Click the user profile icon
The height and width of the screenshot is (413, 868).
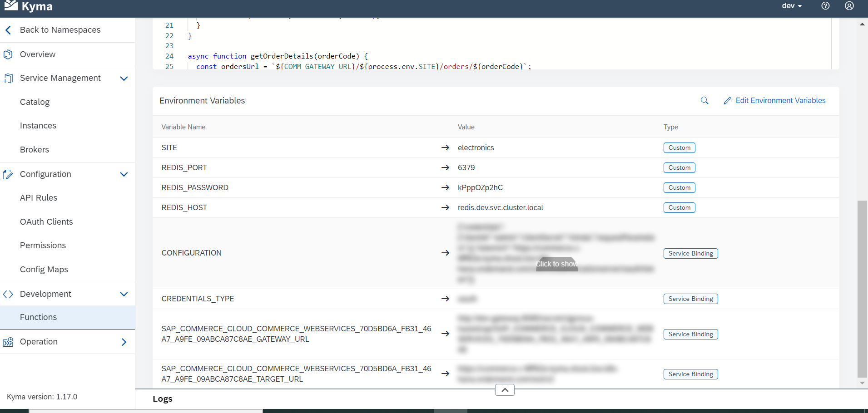(x=849, y=6)
